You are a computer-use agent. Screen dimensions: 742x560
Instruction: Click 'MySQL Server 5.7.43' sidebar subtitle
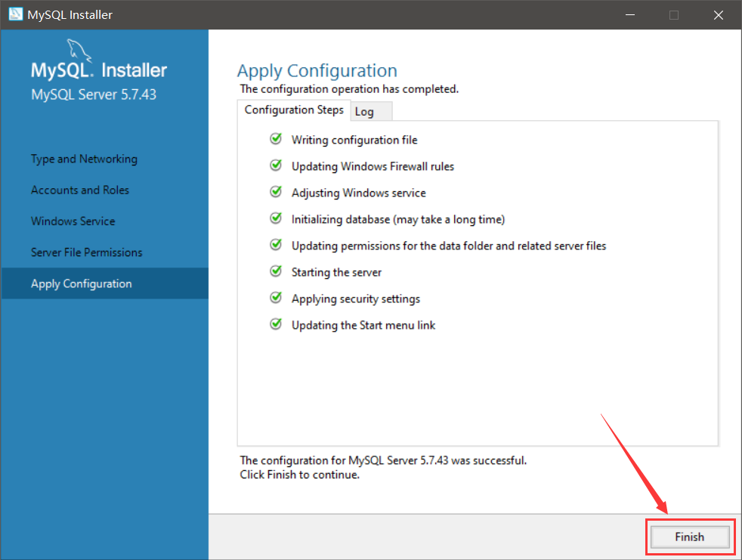tap(94, 94)
